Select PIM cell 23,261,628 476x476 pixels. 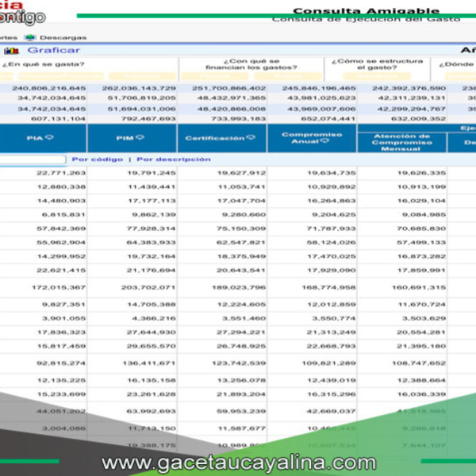click(152, 394)
